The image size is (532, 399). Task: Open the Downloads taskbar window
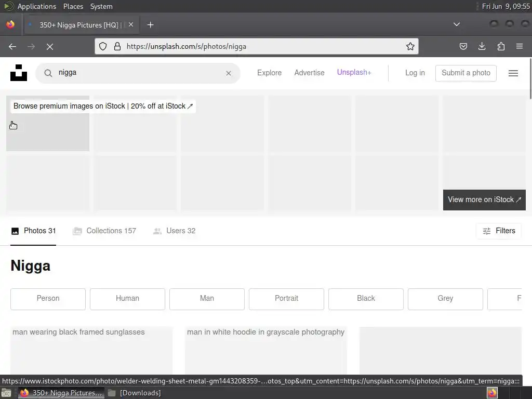coord(135,393)
